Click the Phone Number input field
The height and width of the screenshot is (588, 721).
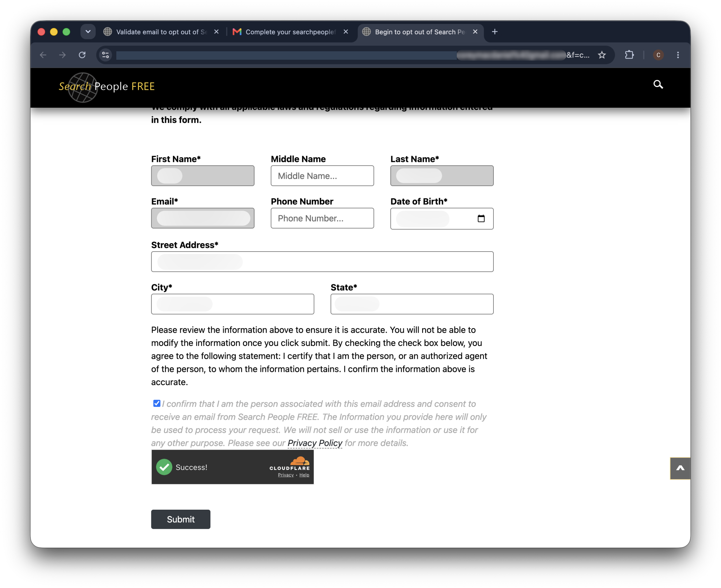pos(322,218)
